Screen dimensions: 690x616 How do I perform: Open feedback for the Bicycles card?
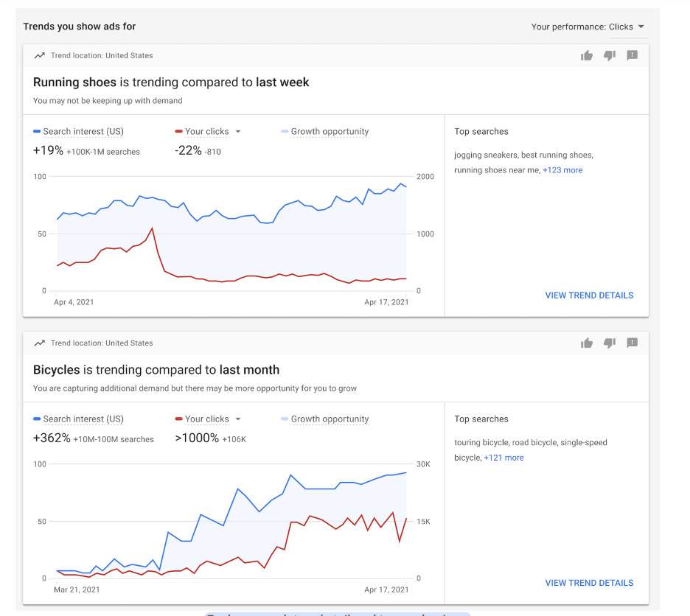(632, 343)
